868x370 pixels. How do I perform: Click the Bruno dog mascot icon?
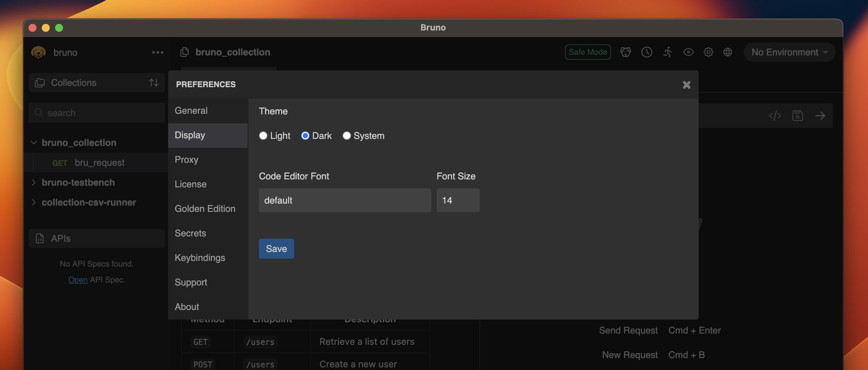(x=626, y=52)
